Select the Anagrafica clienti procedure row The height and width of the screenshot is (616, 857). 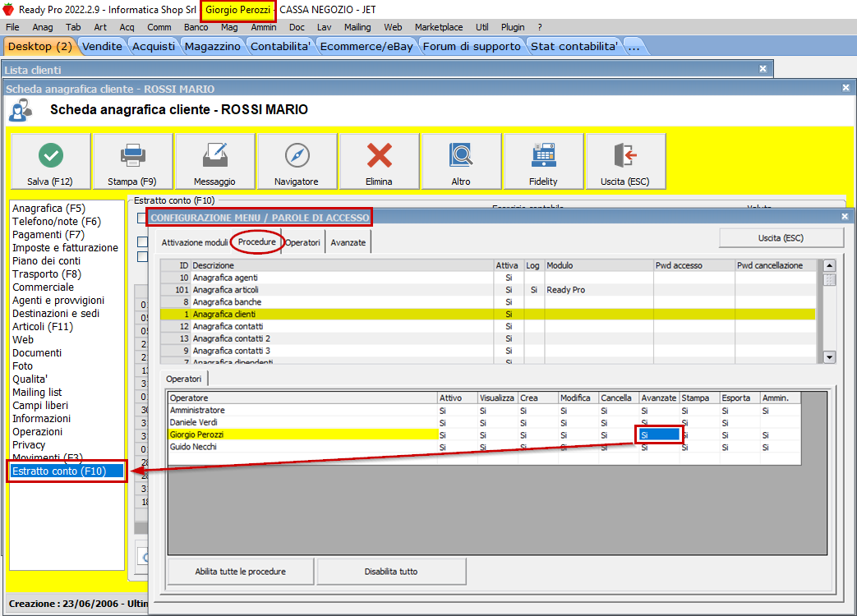pyautogui.click(x=487, y=314)
